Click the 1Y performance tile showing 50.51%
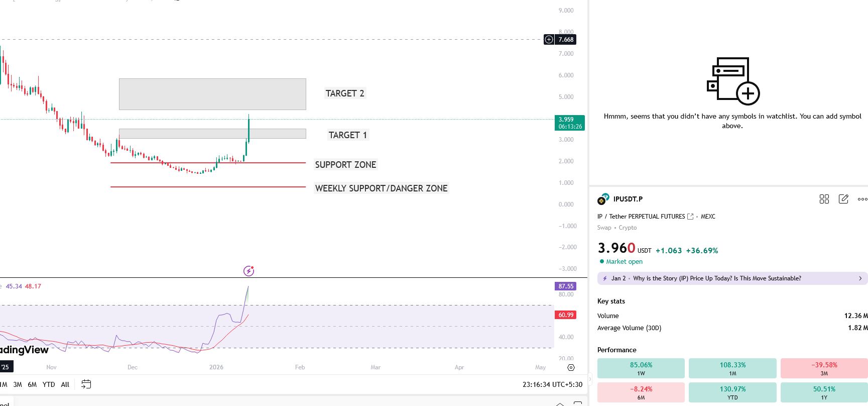The image size is (868, 406). coord(824,392)
